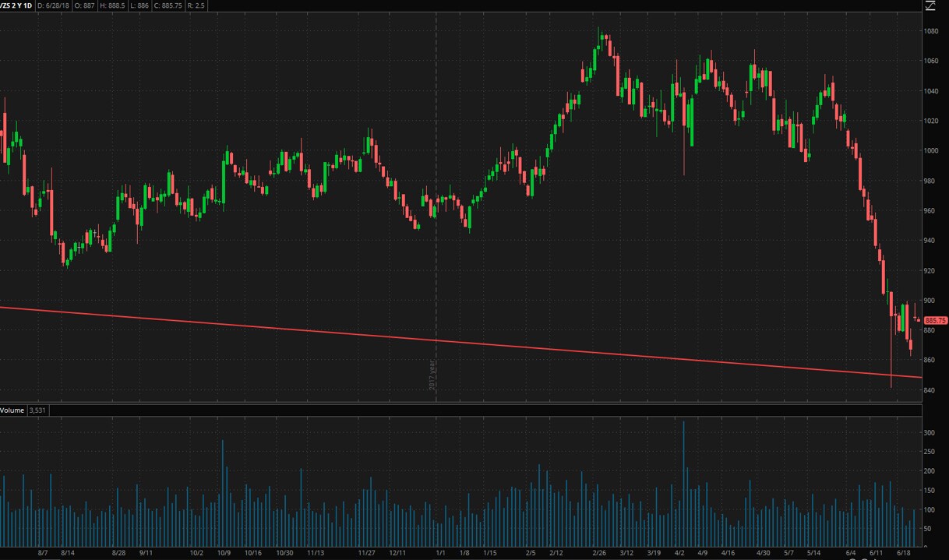Viewport: 949px width, 560px height.
Task: Click the 300 volume axis label
Action: 930,432
